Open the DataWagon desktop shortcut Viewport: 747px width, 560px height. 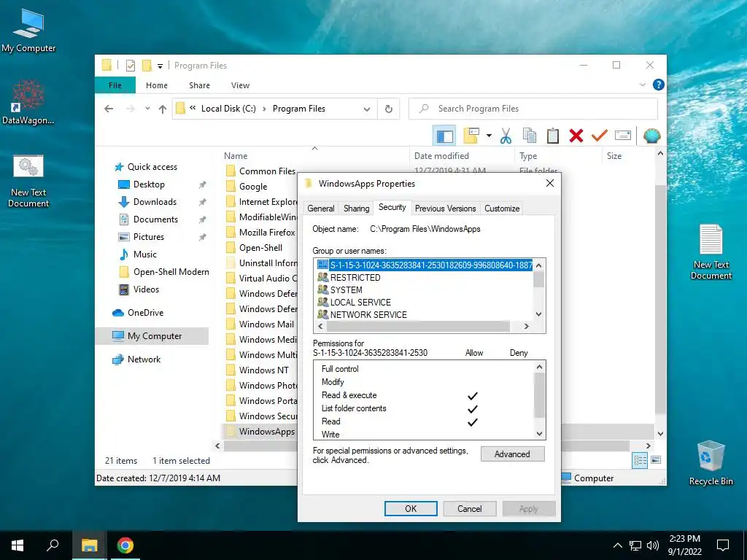[28, 102]
